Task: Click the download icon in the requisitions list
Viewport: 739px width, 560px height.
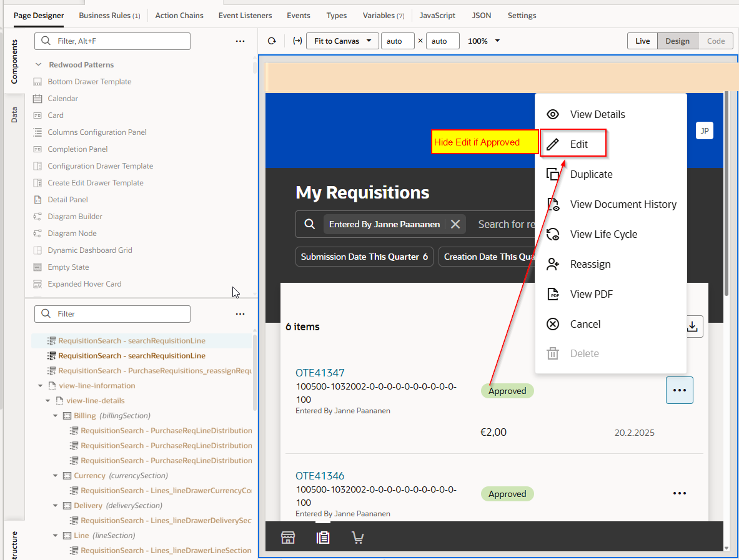Action: tap(692, 326)
